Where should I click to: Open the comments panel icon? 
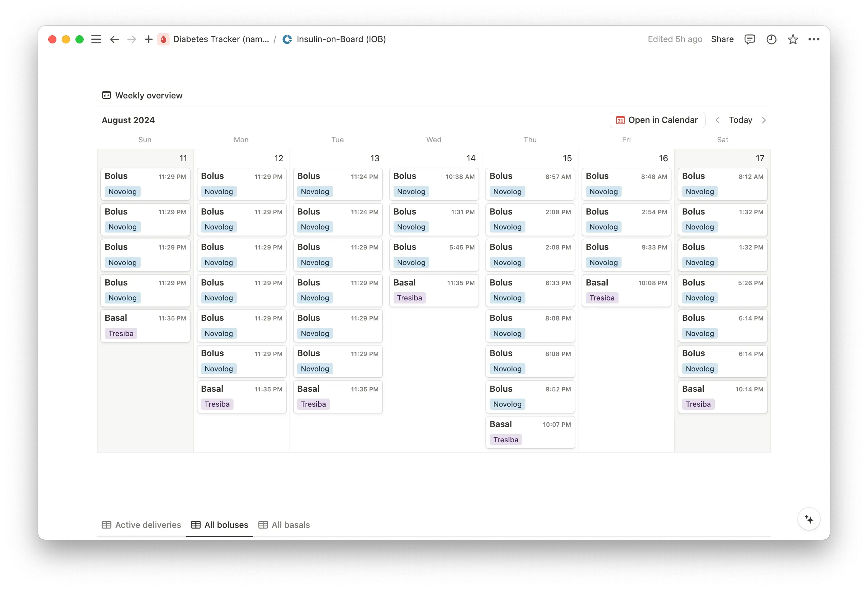coord(750,39)
